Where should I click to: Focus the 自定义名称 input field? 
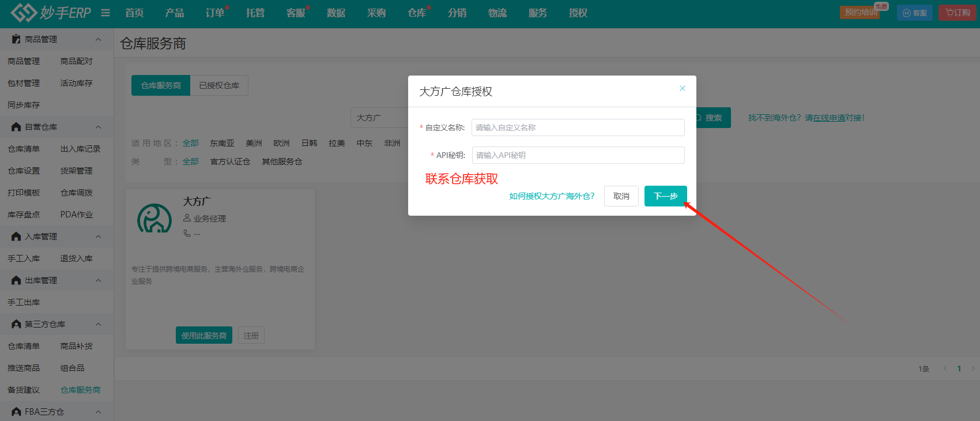pos(578,127)
